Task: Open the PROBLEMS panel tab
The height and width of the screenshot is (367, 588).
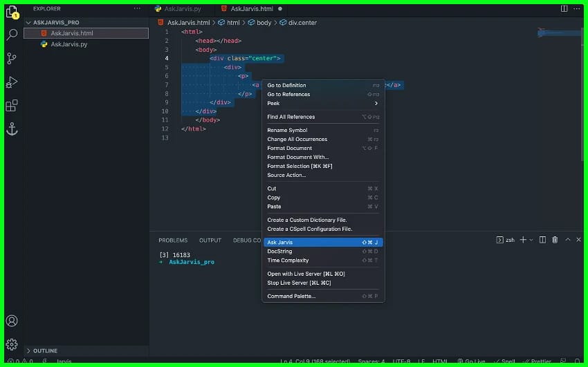Action: [x=173, y=241]
